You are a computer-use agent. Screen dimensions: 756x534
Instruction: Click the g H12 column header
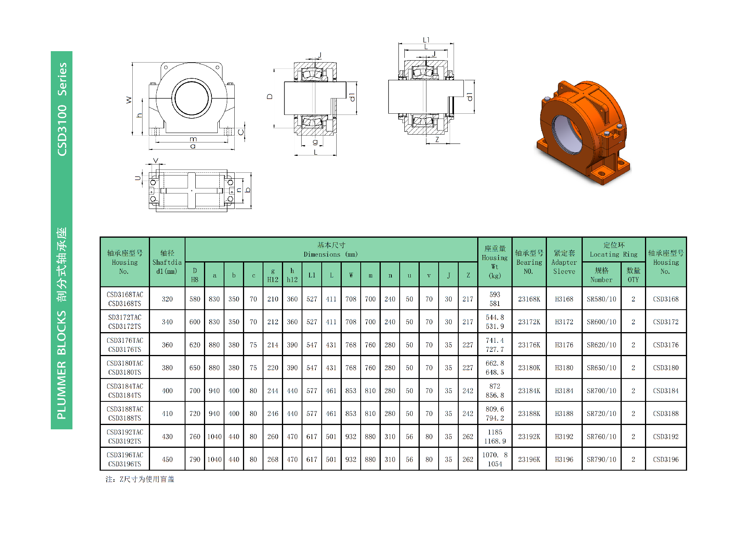pyautogui.click(x=273, y=275)
